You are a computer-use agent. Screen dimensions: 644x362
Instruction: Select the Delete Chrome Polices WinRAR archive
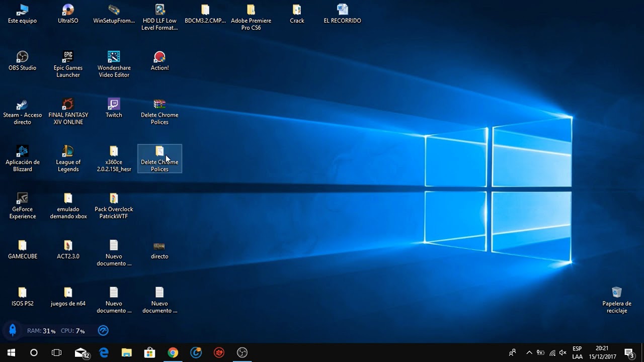coord(159,112)
